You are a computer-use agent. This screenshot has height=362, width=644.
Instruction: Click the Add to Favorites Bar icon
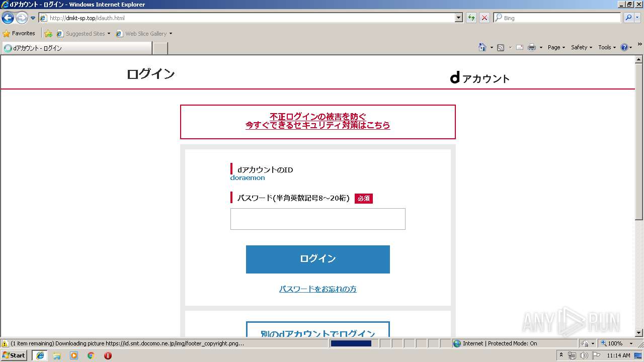48,34
